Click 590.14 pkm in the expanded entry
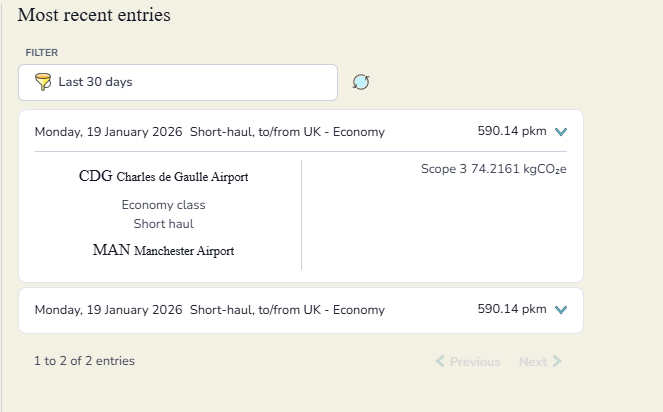This screenshot has height=412, width=663. 511,132
